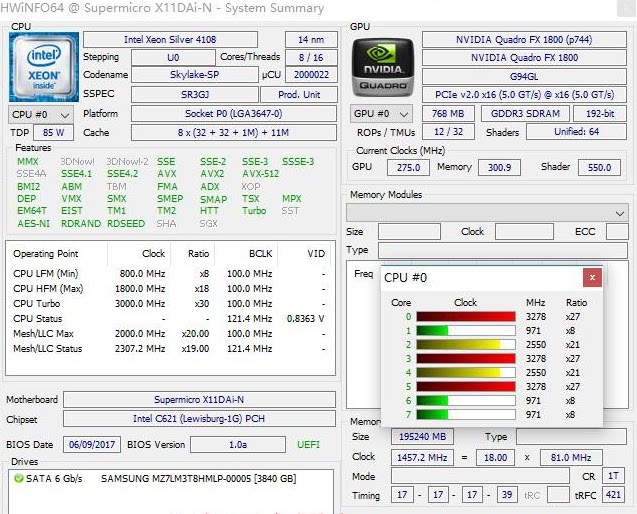This screenshot has height=514, width=637.
Task: Click the 81.0 MHz memory base field
Action: coord(571,458)
